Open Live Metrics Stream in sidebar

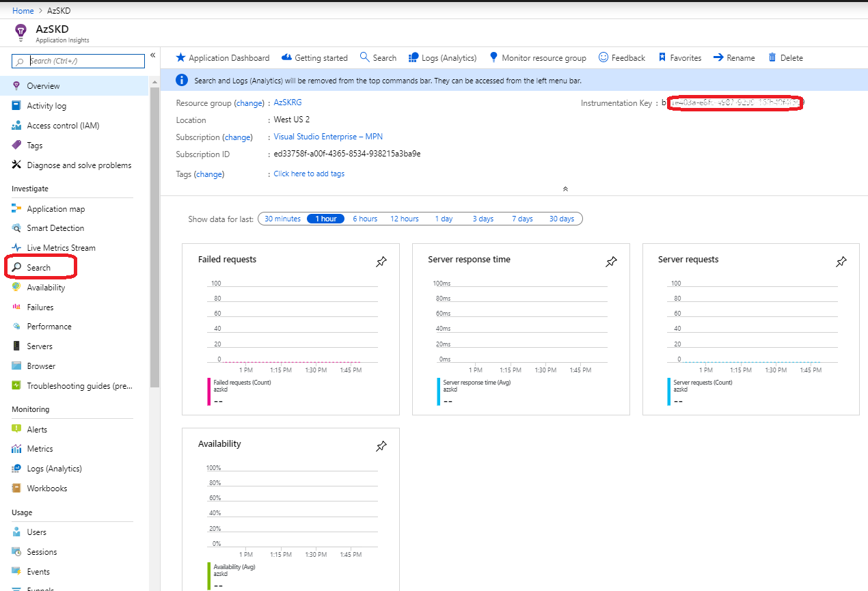(61, 248)
